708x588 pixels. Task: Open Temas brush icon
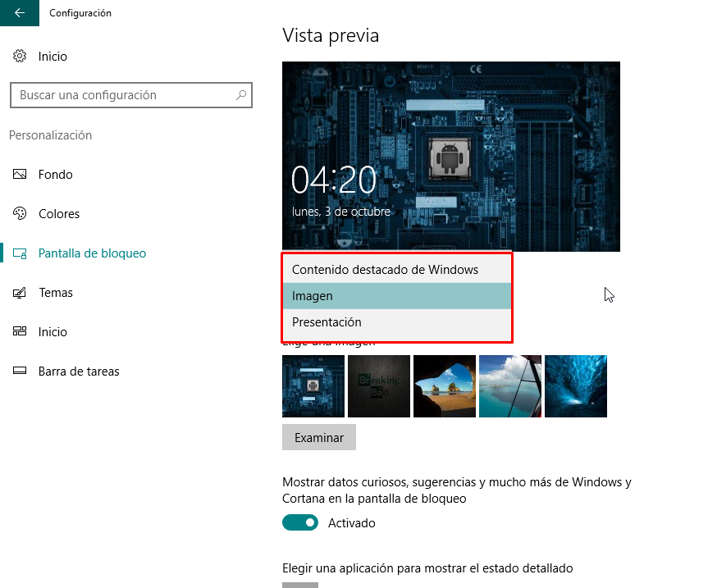point(20,293)
